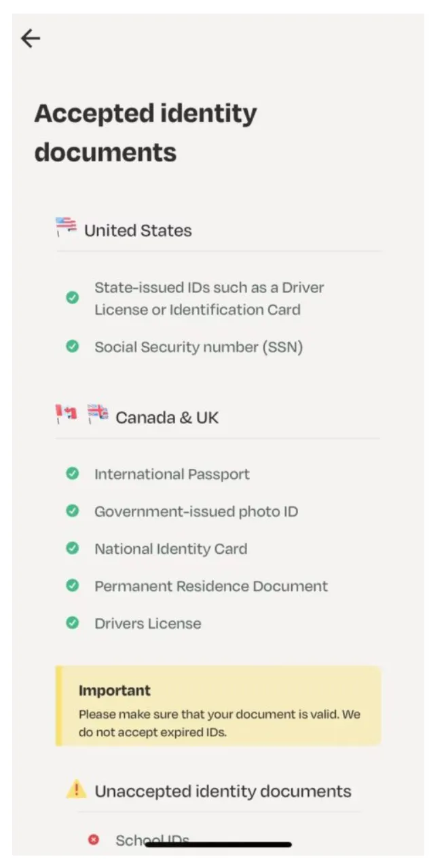Screen dimensions: 446x868
Task: Tap the home indicator bar
Action: [x=219, y=845]
